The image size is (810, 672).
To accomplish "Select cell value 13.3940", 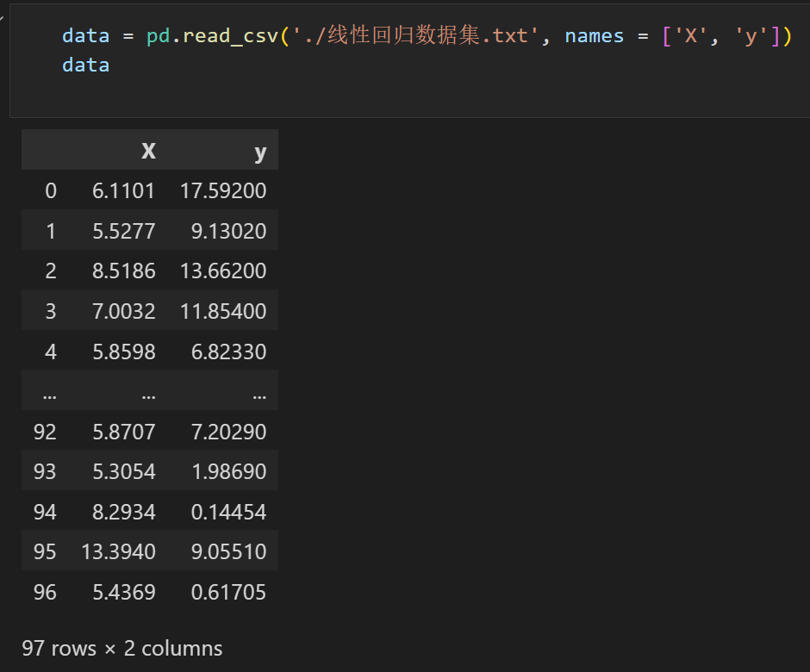I will (118, 551).
